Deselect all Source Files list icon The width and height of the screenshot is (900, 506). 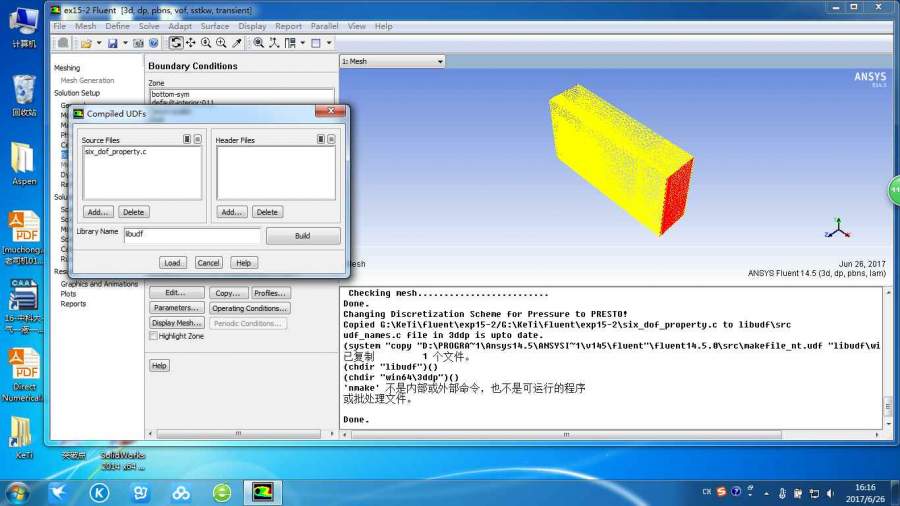tap(197, 139)
